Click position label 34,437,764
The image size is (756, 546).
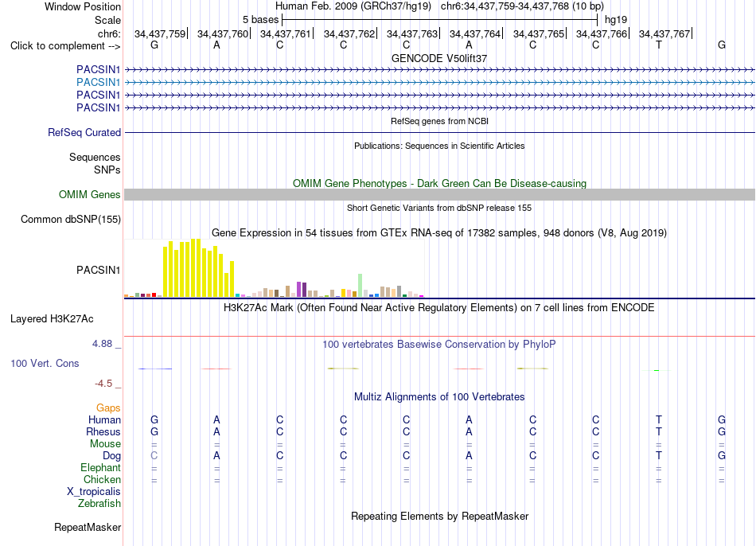[475, 33]
